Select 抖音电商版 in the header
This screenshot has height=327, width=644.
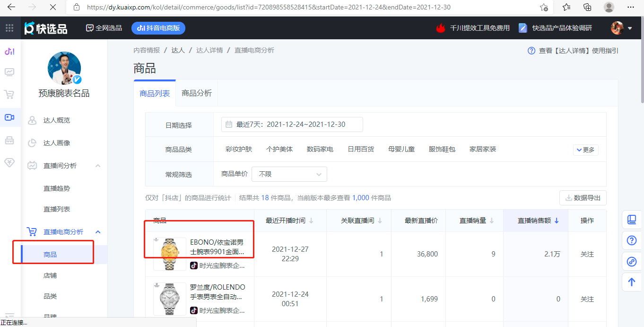click(x=158, y=28)
